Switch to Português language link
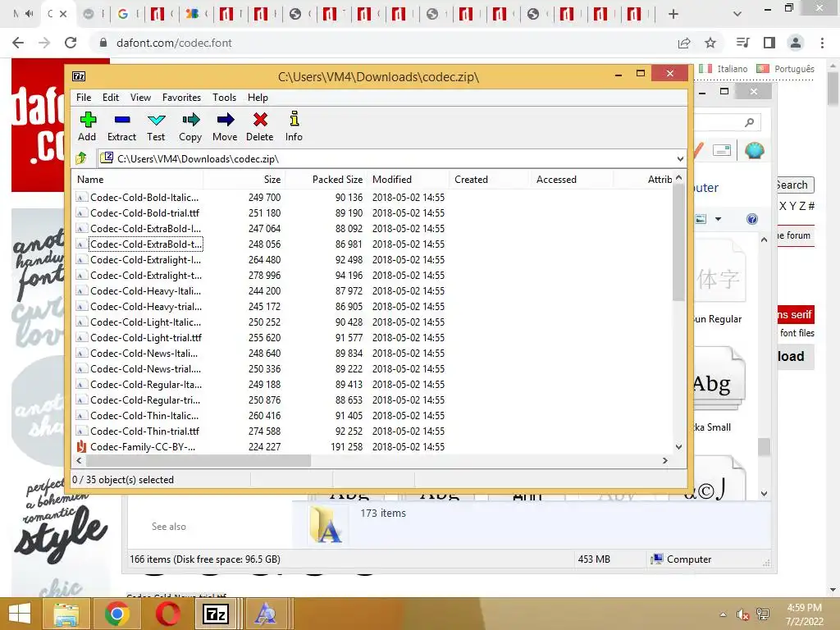 [x=794, y=69]
